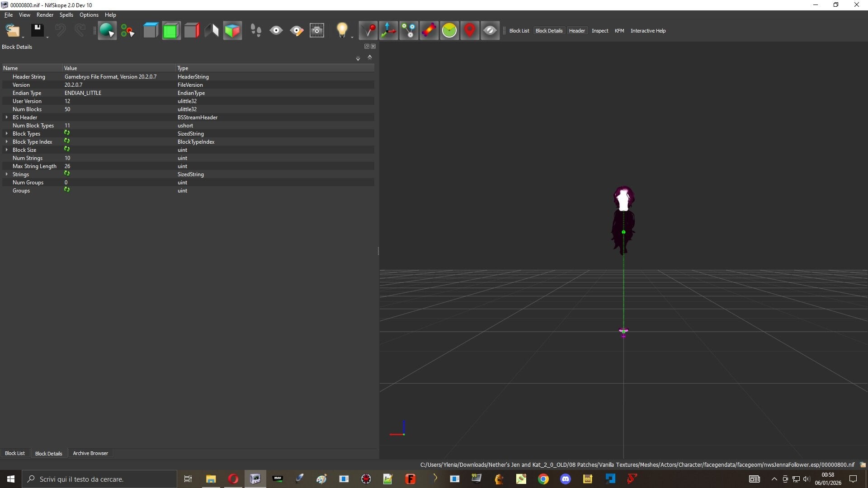Select the vertex selection tool

(x=128, y=31)
